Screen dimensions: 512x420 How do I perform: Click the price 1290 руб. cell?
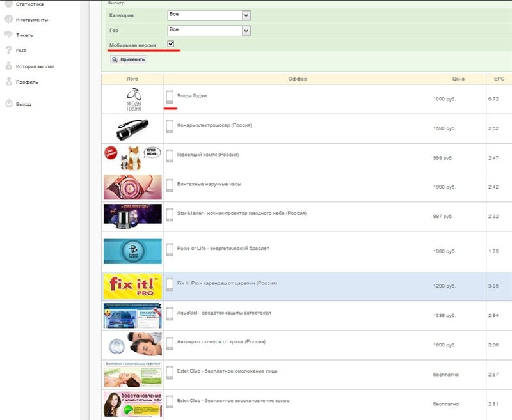444,286
